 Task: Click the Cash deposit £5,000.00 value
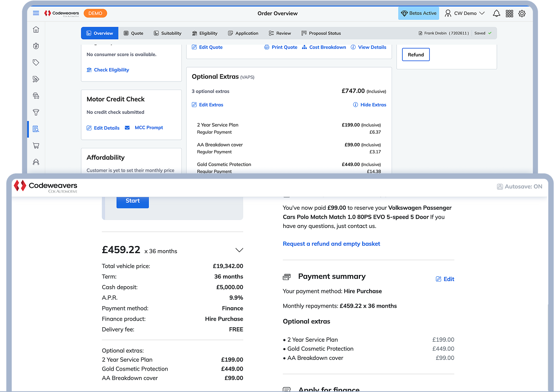click(230, 287)
